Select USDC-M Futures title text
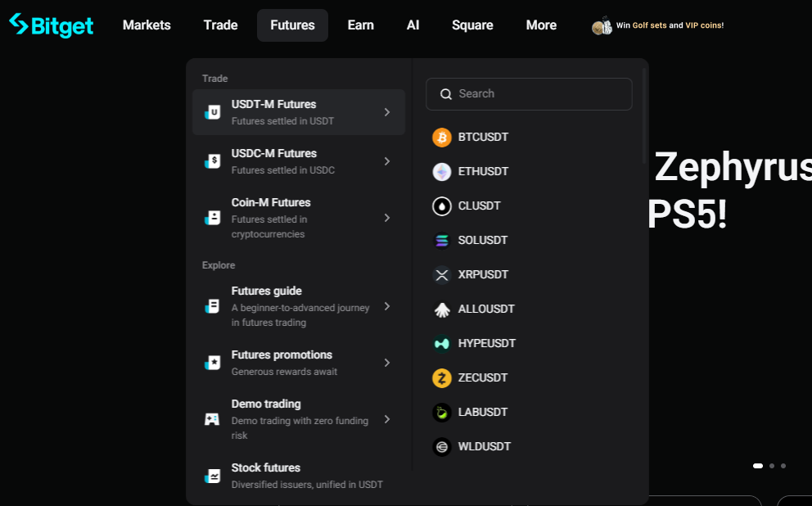This screenshot has height=506, width=812. pos(274,153)
